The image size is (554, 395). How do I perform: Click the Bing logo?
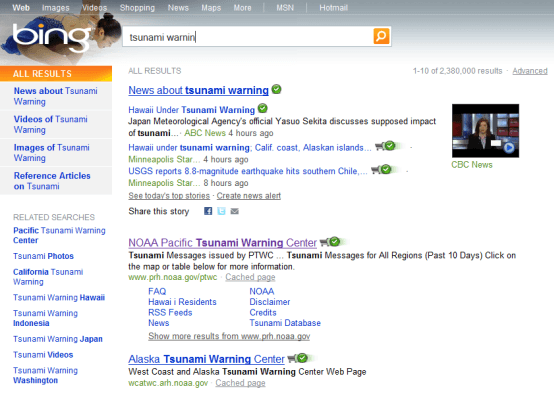tap(51, 37)
